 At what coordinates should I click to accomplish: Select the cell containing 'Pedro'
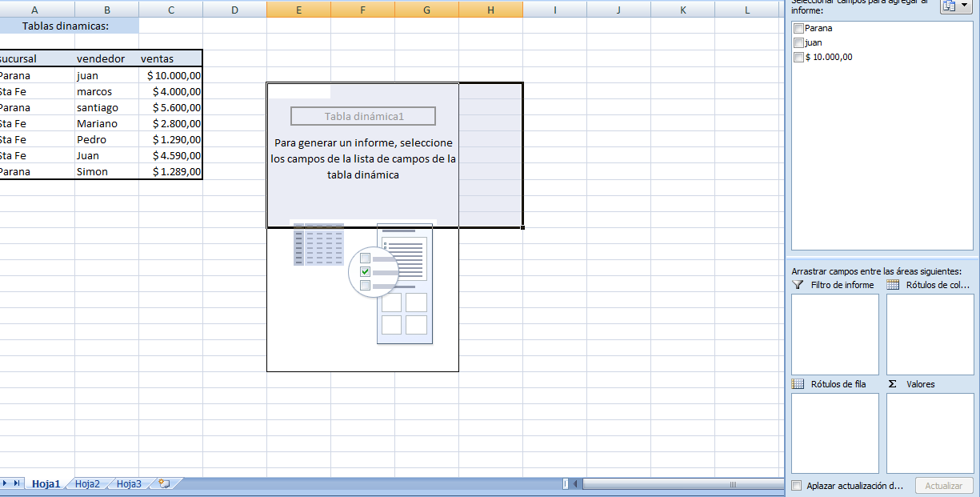coord(106,139)
